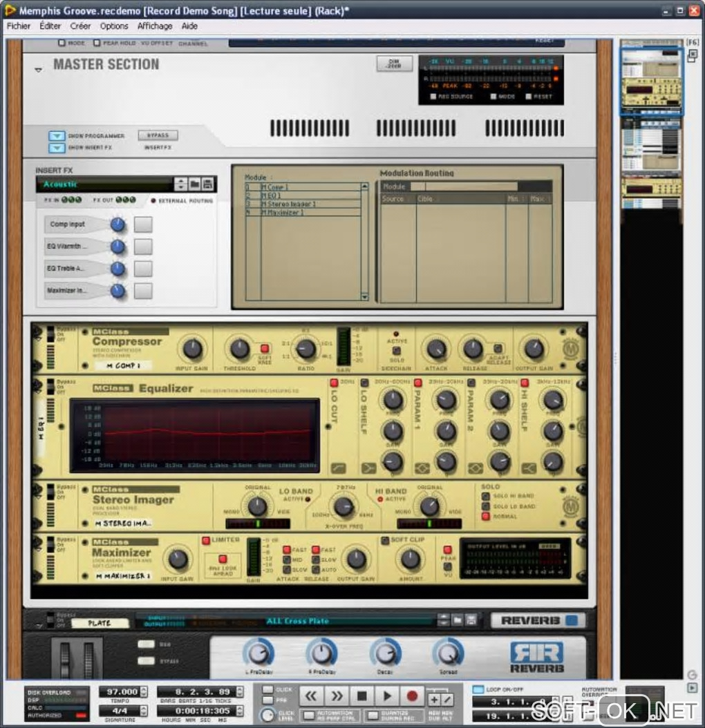Click the Compressor Input Gain knob

pos(192,349)
